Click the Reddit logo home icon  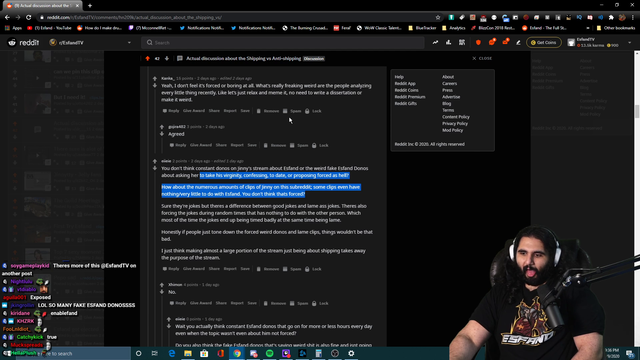click(24, 42)
